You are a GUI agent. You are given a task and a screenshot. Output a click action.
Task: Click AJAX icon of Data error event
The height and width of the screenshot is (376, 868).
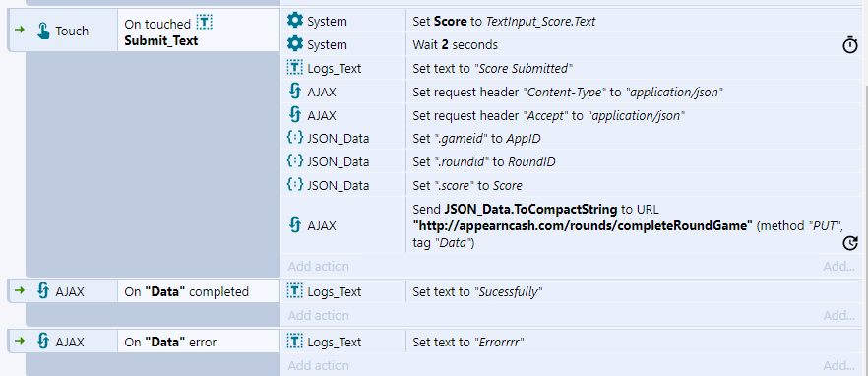click(43, 342)
